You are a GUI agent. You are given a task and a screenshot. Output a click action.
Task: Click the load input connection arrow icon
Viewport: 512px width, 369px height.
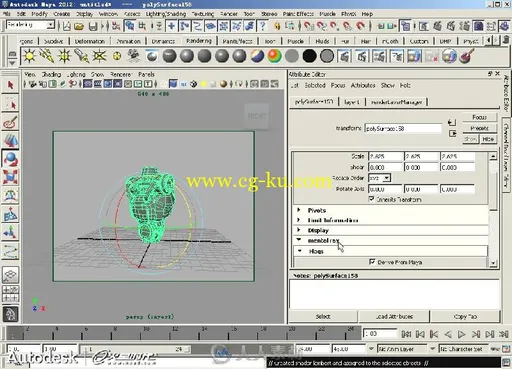coord(452,123)
